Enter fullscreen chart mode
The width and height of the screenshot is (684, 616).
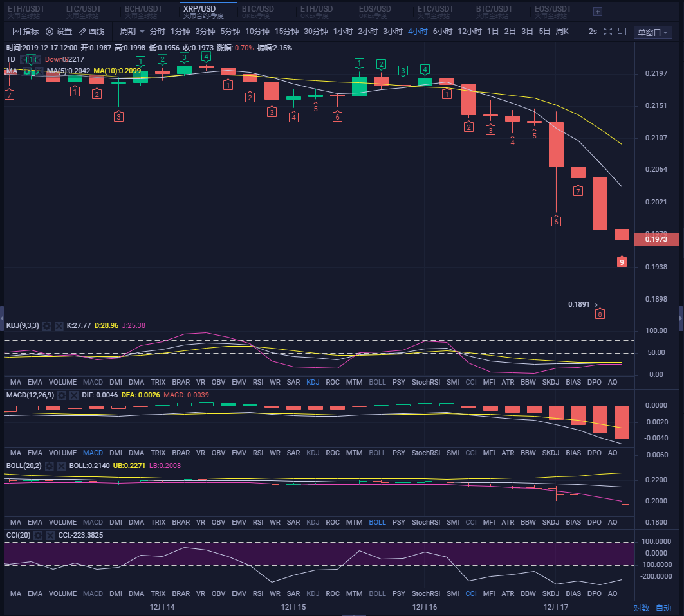[x=607, y=31]
